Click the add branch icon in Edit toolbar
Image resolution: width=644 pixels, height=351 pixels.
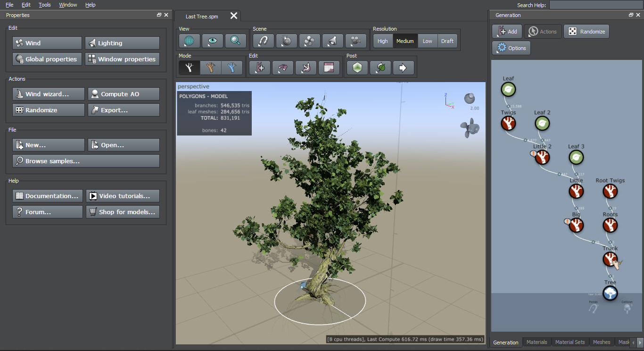click(x=259, y=68)
